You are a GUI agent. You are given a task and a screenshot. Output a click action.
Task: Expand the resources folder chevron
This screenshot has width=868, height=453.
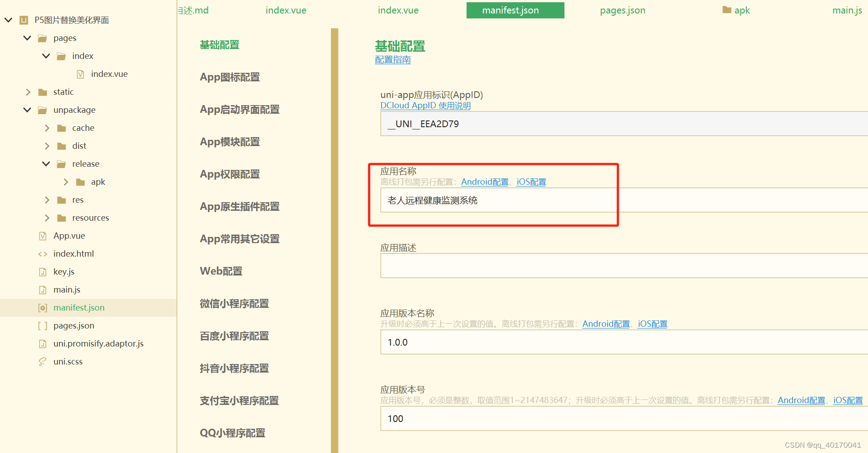point(47,218)
